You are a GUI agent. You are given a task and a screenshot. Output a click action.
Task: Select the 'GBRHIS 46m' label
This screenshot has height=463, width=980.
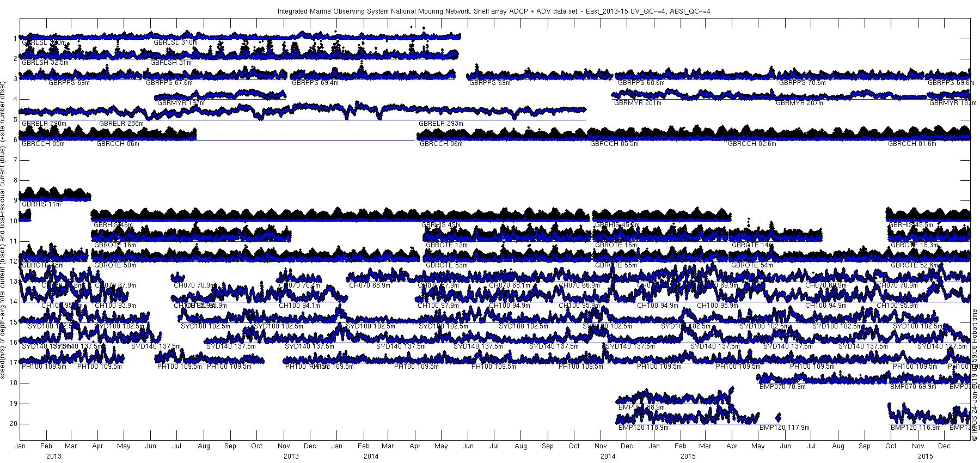pyautogui.click(x=113, y=224)
